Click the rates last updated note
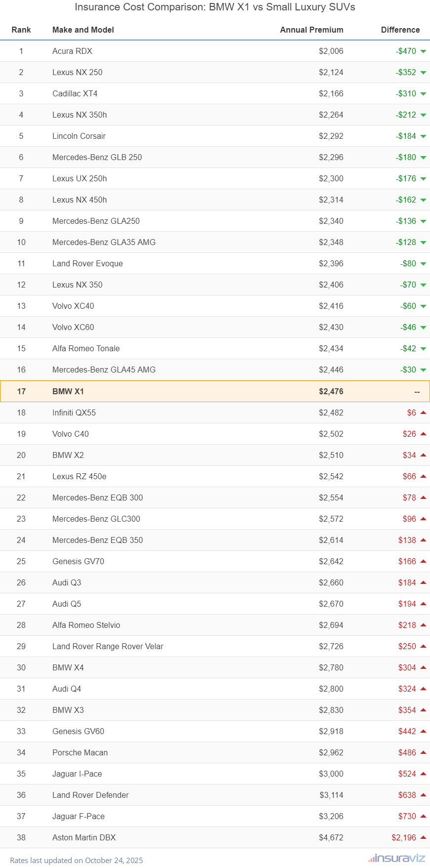This screenshot has width=430, height=868. click(x=77, y=860)
